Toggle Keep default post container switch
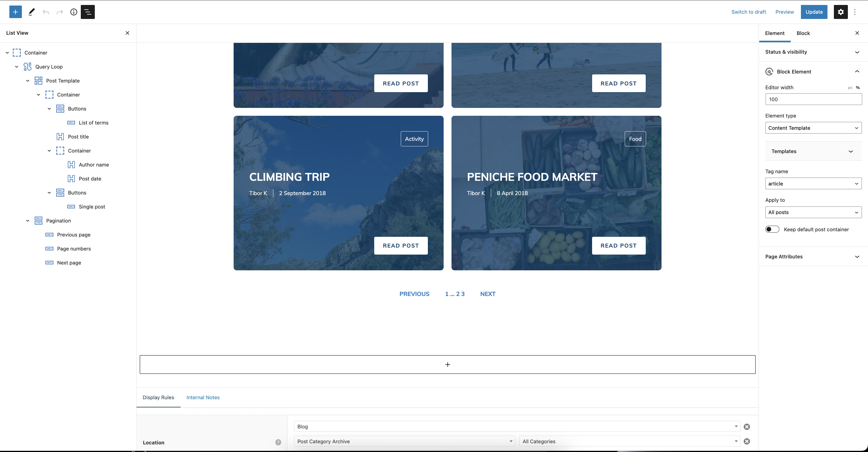This screenshot has width=868, height=452. click(x=772, y=229)
